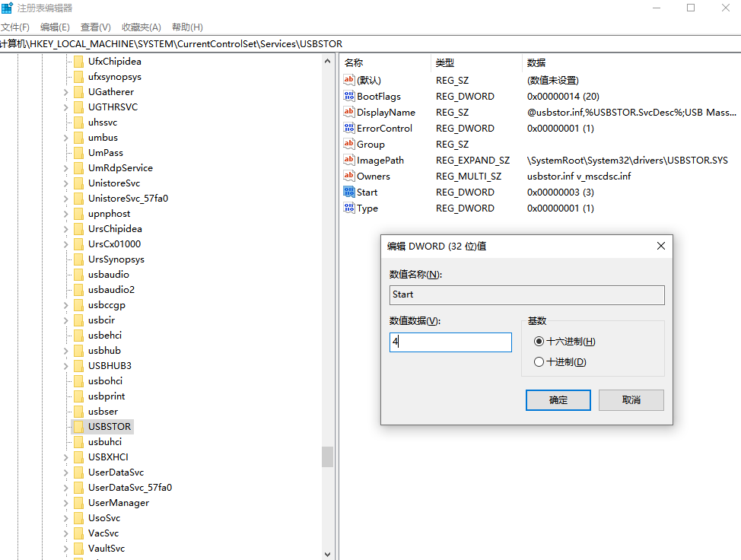Viewport: 741px width, 560px height.
Task: Select the 十进制(D) decimal radio button
Action: pyautogui.click(x=539, y=362)
